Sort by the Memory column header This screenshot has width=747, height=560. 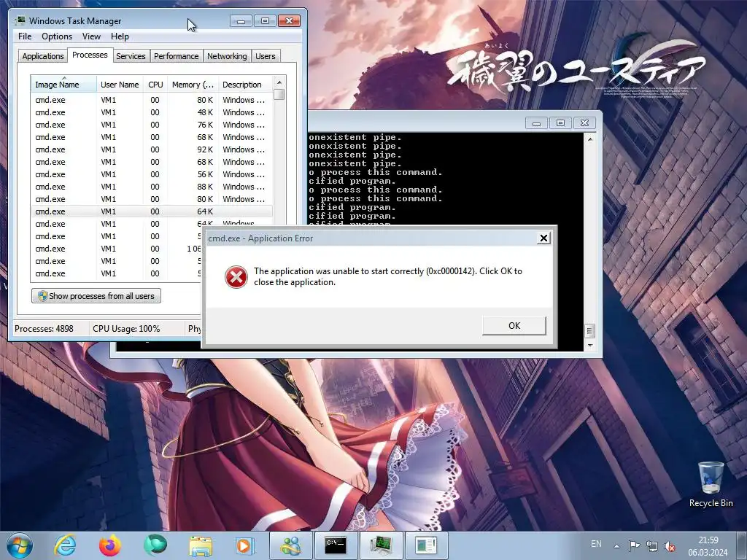(193, 85)
